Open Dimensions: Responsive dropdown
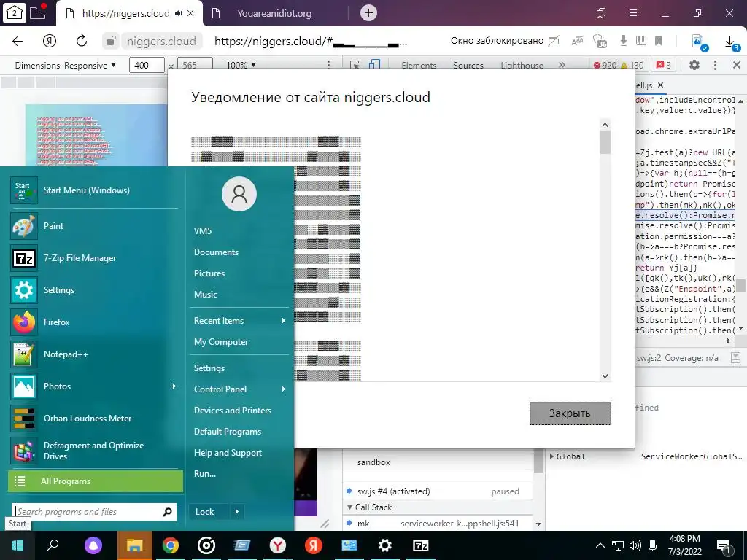The height and width of the screenshot is (560, 747). (x=65, y=65)
